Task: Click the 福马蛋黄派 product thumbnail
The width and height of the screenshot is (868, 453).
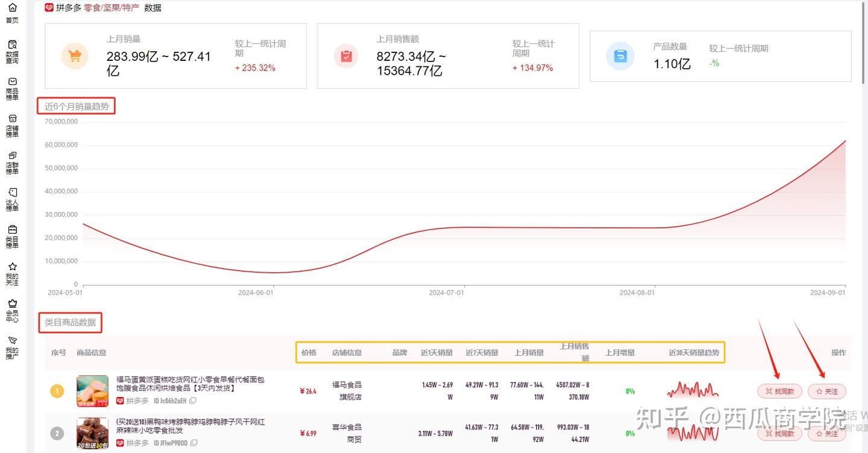Action: click(x=93, y=391)
